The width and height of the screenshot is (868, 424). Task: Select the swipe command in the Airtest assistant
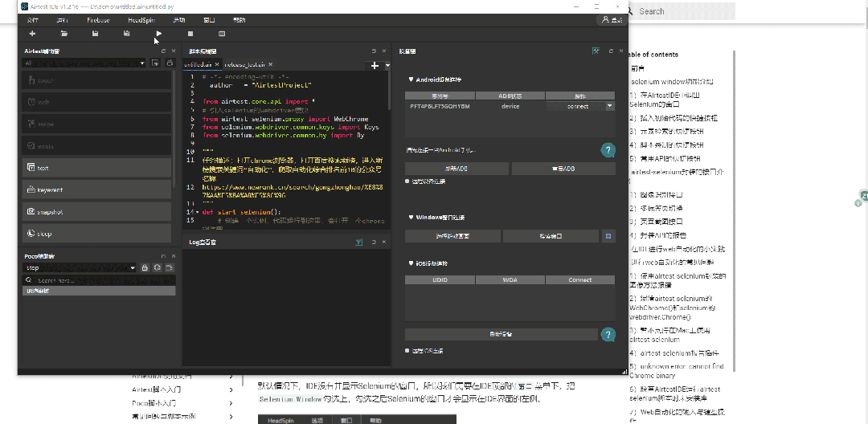[97, 124]
